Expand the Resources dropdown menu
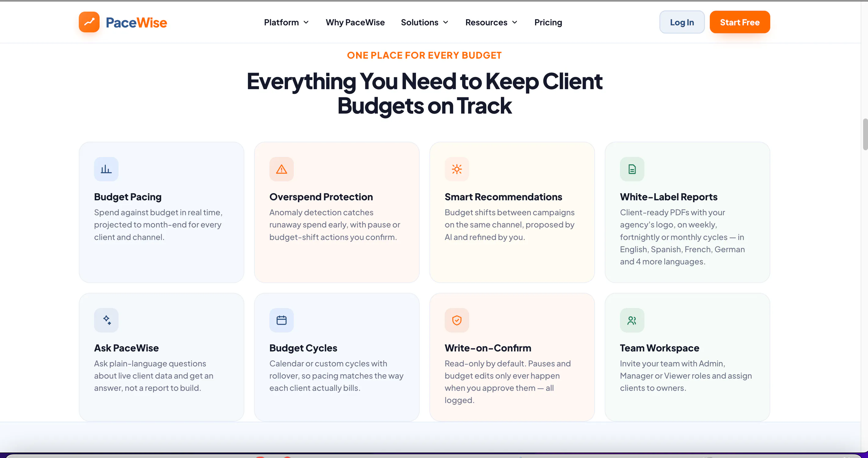Viewport: 868px width, 458px height. click(491, 22)
